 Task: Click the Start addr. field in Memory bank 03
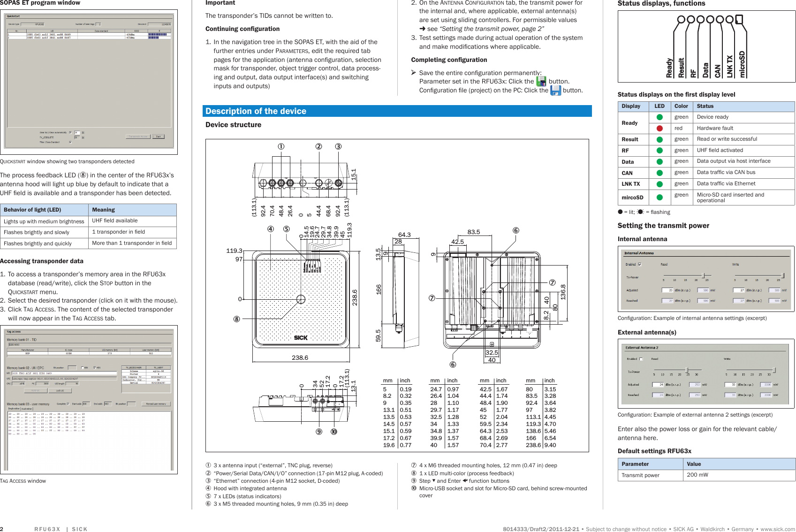[86, 404]
